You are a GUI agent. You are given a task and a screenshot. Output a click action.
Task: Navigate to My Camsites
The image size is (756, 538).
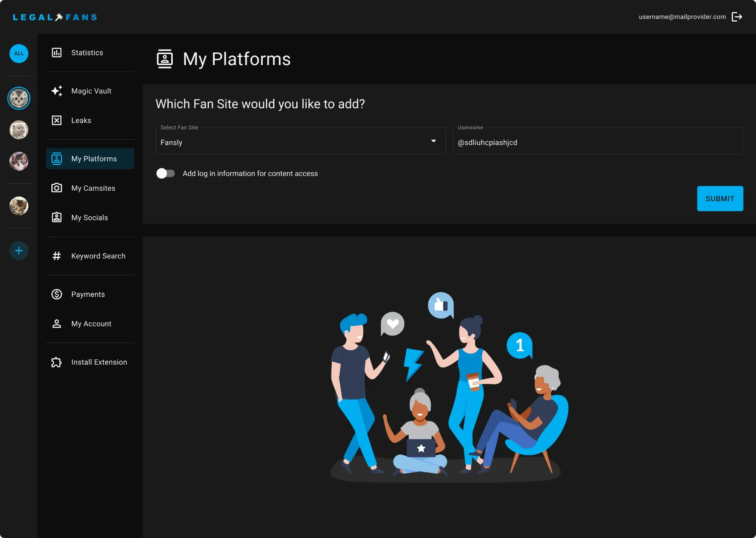point(90,188)
